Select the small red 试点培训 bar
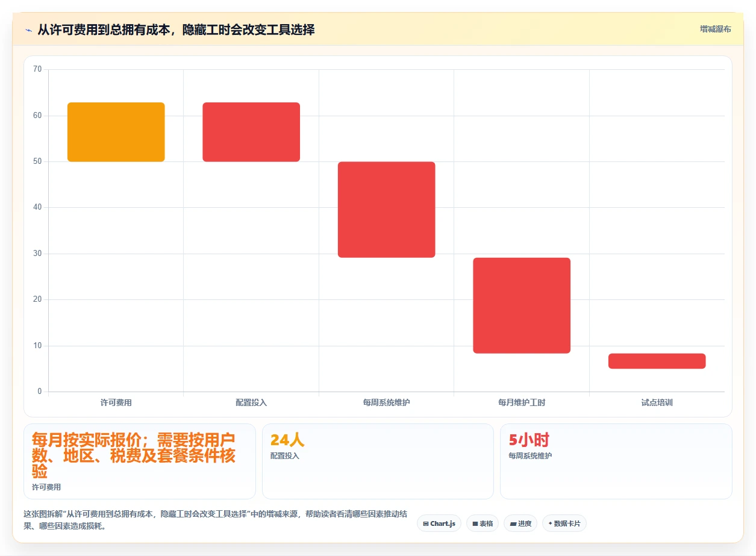 coord(657,361)
